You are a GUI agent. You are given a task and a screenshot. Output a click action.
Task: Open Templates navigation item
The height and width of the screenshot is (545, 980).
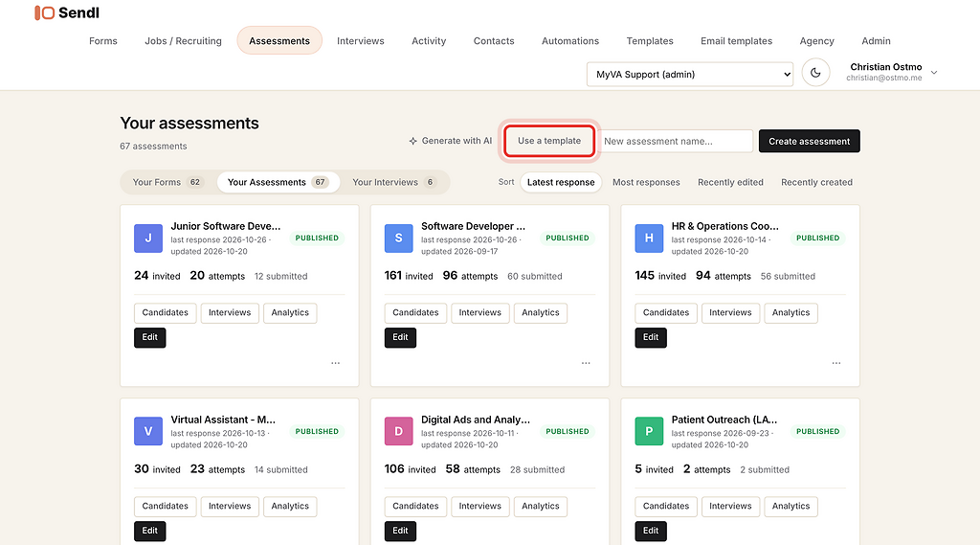pos(650,40)
